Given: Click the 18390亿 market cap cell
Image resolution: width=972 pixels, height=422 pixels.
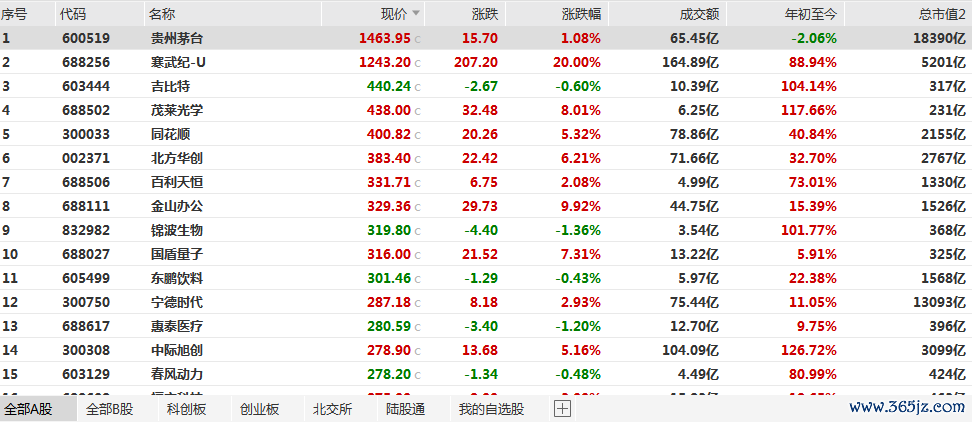Looking at the screenshot, I should pos(939,38).
